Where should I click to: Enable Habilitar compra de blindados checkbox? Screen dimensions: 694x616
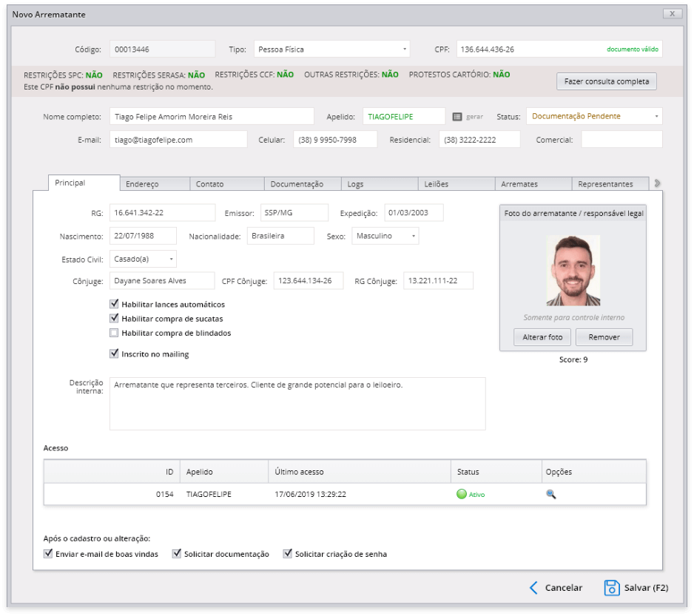[114, 333]
